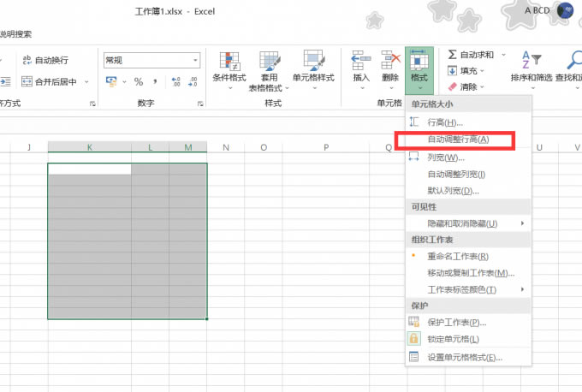The width and height of the screenshot is (582, 392).
Task: Click the 排序和筛选 sort and filter icon
Action: [531, 60]
